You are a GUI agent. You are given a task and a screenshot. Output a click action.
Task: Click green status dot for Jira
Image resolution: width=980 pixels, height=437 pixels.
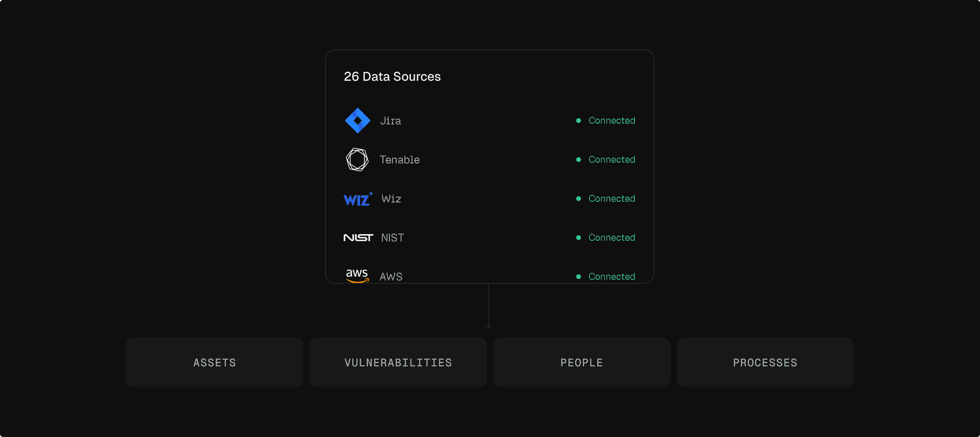(x=579, y=121)
